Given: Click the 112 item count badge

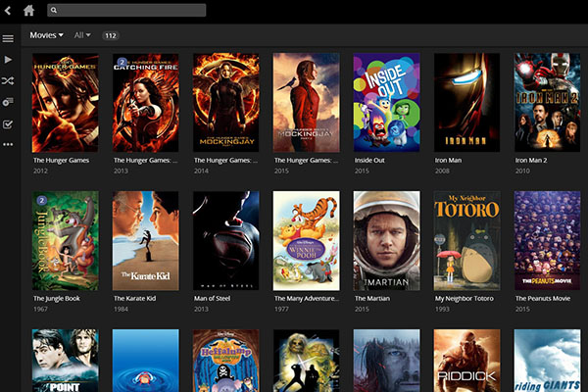Looking at the screenshot, I should 111,35.
